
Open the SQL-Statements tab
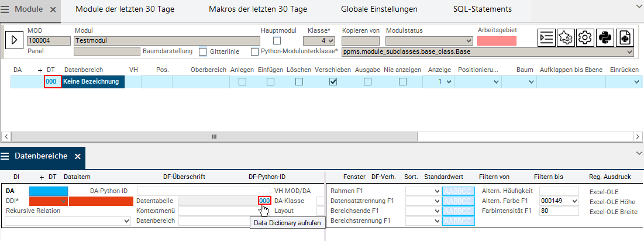(483, 9)
